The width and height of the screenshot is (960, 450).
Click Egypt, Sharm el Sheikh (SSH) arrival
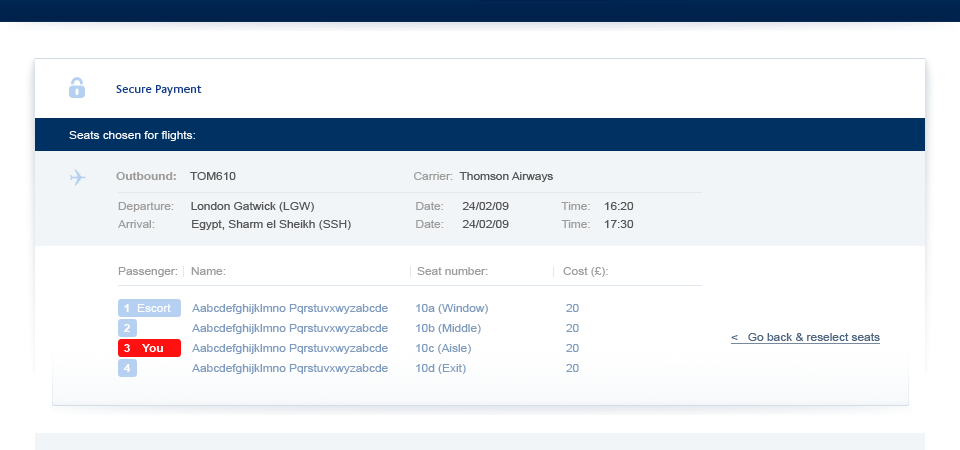[270, 224]
